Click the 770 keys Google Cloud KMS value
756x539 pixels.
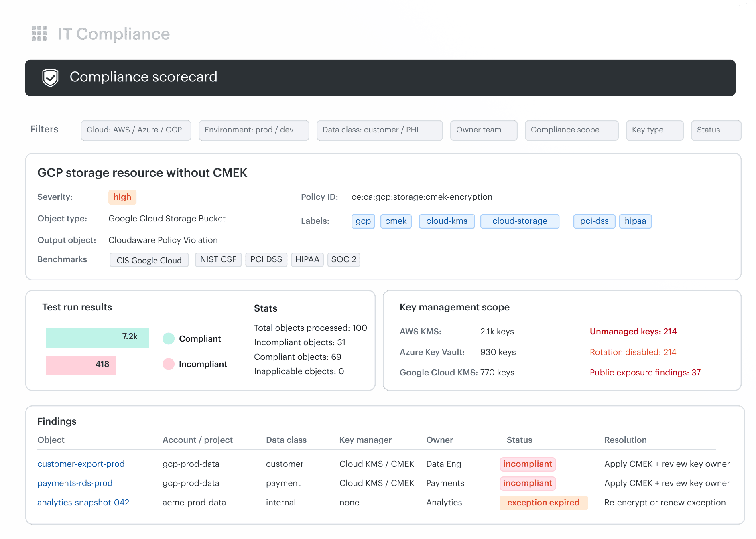pyautogui.click(x=497, y=373)
